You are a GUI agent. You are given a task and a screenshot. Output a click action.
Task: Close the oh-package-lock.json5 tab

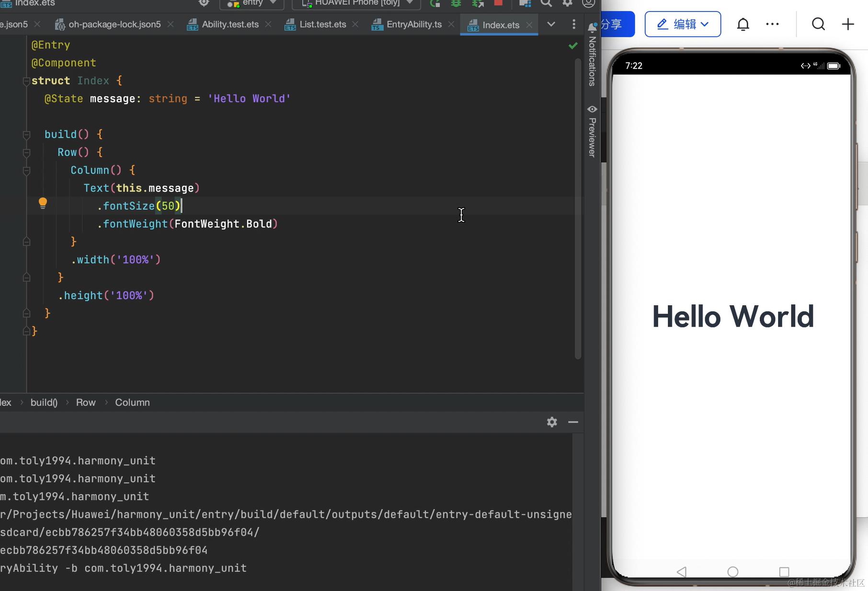[171, 24]
